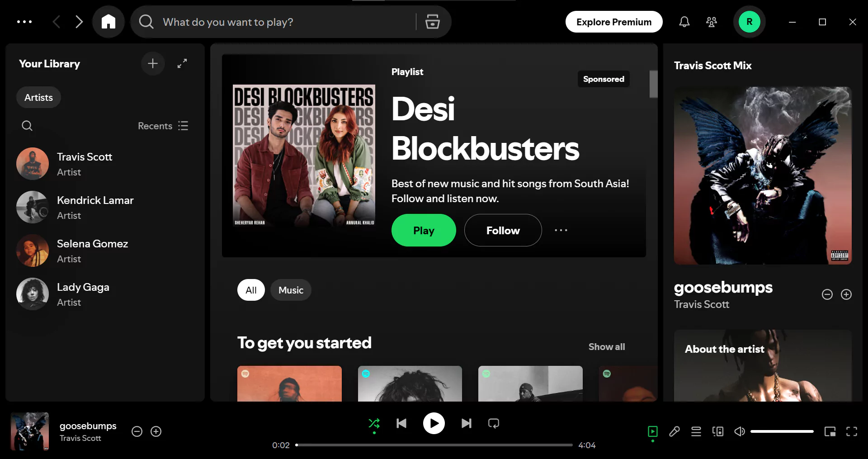
Task: Hide track using minus in right panel
Action: coord(827,294)
